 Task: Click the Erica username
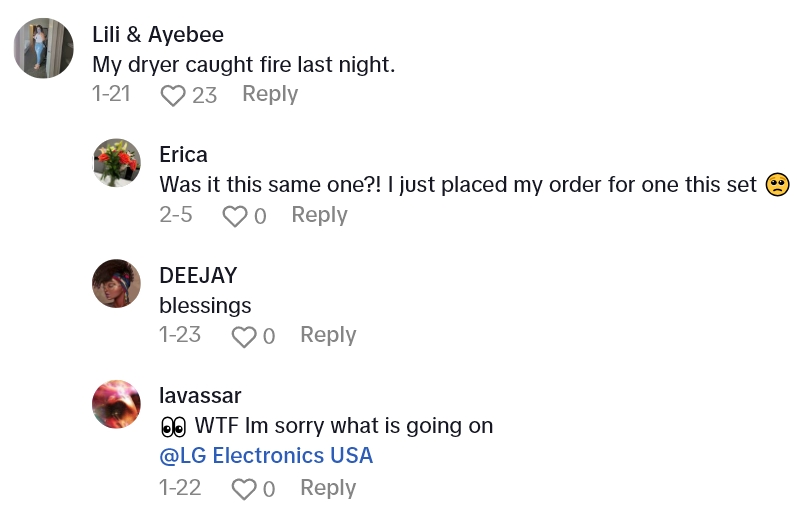184,155
